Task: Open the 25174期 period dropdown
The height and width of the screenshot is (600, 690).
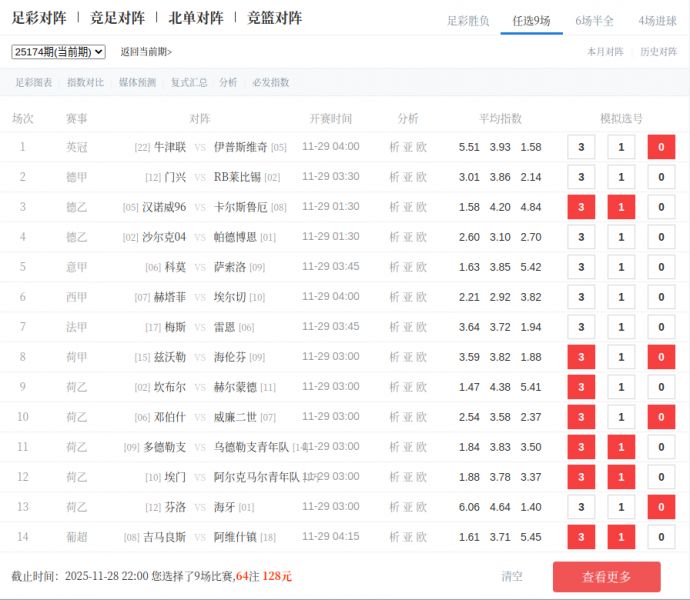Action: click(58, 51)
